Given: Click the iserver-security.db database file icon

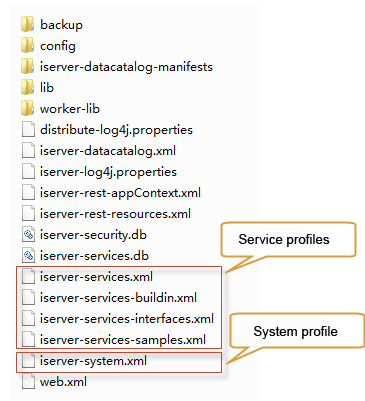Looking at the screenshot, I should tap(28, 235).
